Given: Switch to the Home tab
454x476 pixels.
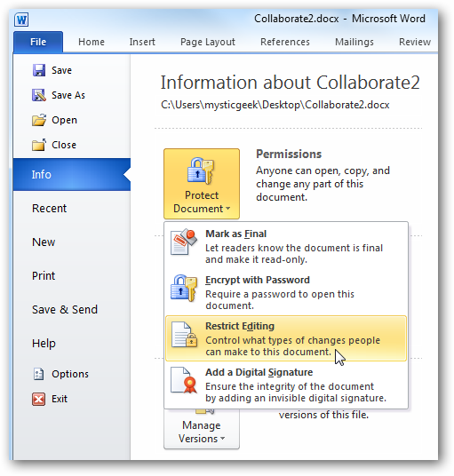Looking at the screenshot, I should click(92, 42).
